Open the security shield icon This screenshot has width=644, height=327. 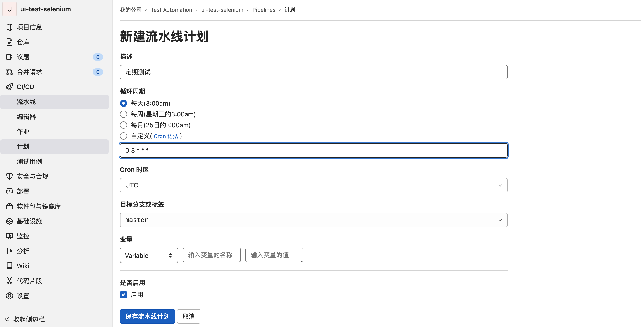click(10, 176)
